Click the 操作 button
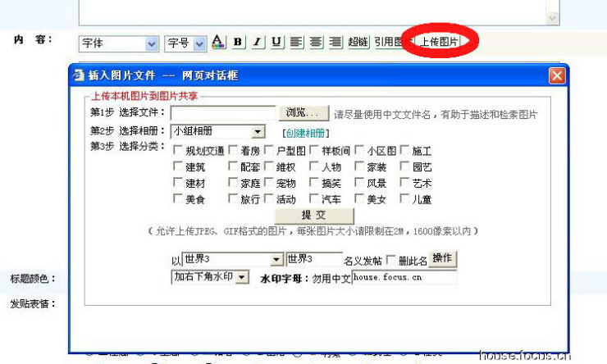The height and width of the screenshot is (364, 607). 442,258
